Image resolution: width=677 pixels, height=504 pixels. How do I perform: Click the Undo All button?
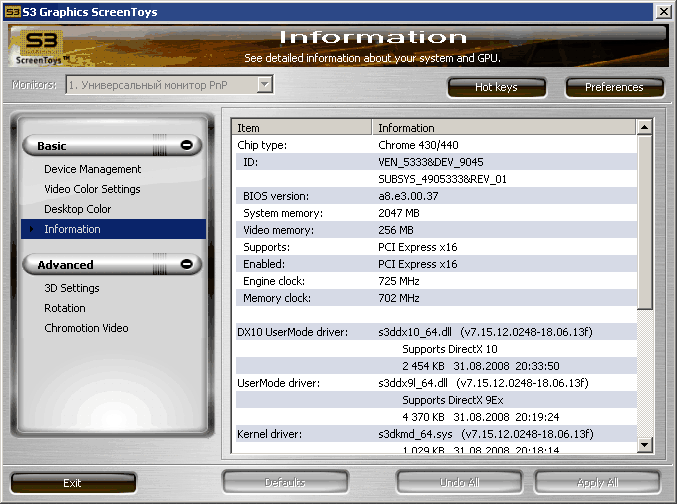459,482
